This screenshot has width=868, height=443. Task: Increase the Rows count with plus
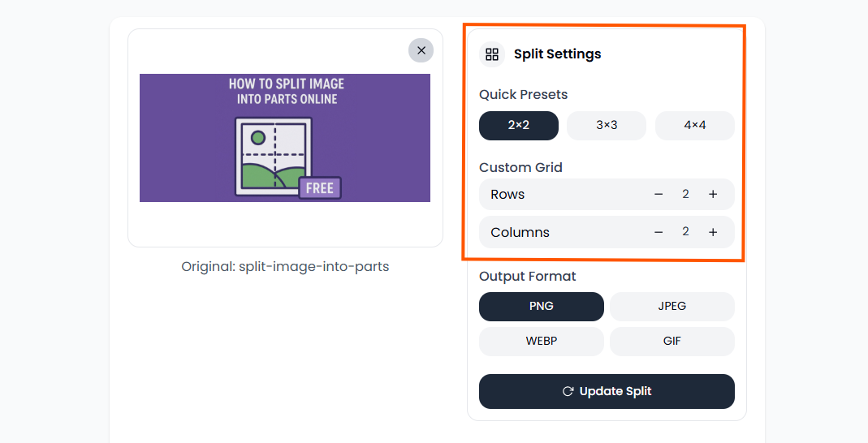713,195
